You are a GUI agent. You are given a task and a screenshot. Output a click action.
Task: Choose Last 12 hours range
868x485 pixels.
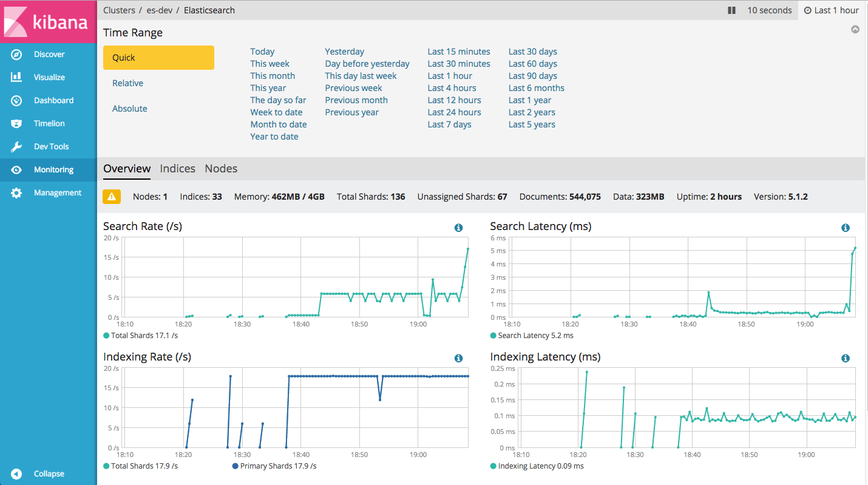click(454, 100)
